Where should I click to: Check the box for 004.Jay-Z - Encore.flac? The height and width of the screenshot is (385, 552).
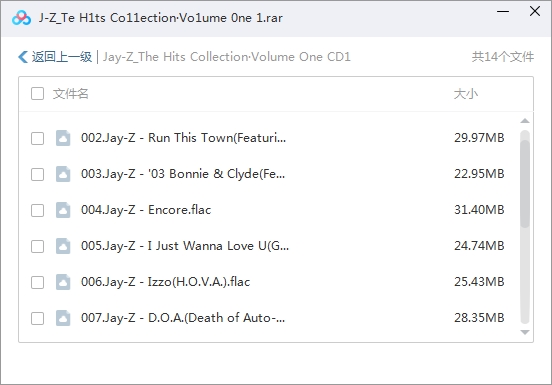(x=37, y=210)
